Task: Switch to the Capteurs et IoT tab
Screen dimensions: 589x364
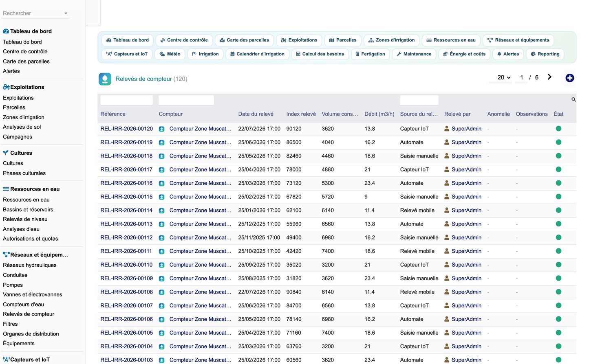Action: tap(127, 54)
